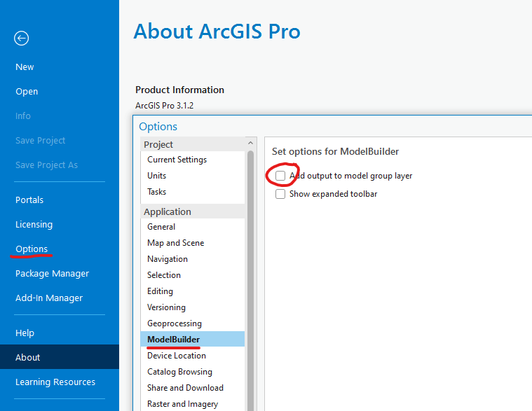Open the Portals page

click(x=29, y=200)
